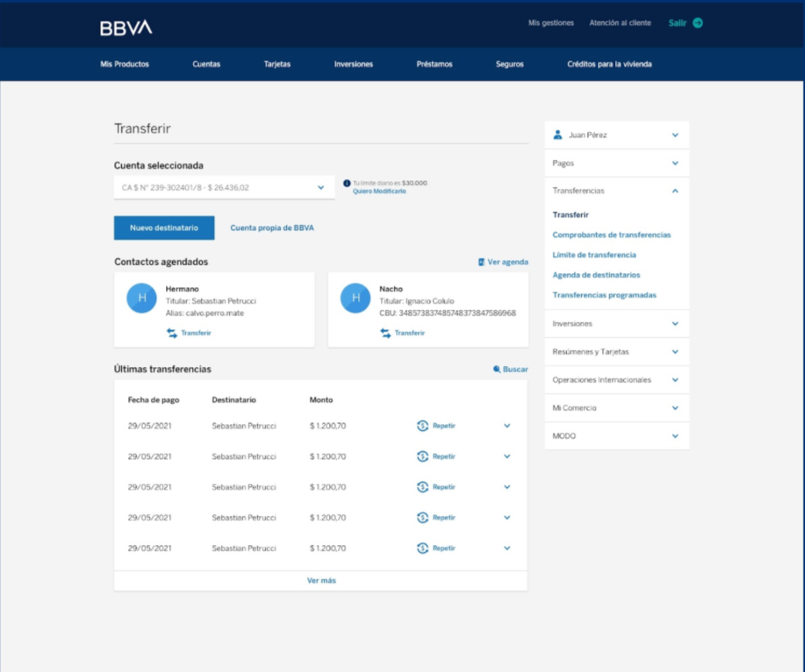
Task: Select Cuenta propia de BBVA
Action: (x=272, y=228)
